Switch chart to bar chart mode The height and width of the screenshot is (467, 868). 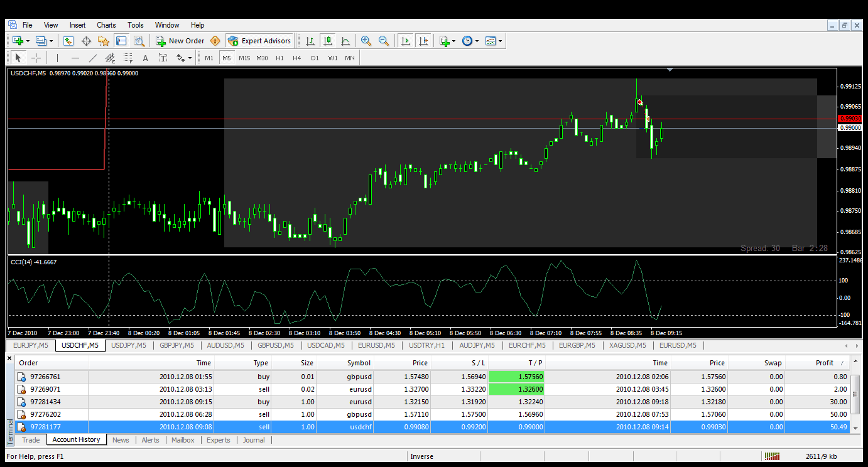coord(310,41)
